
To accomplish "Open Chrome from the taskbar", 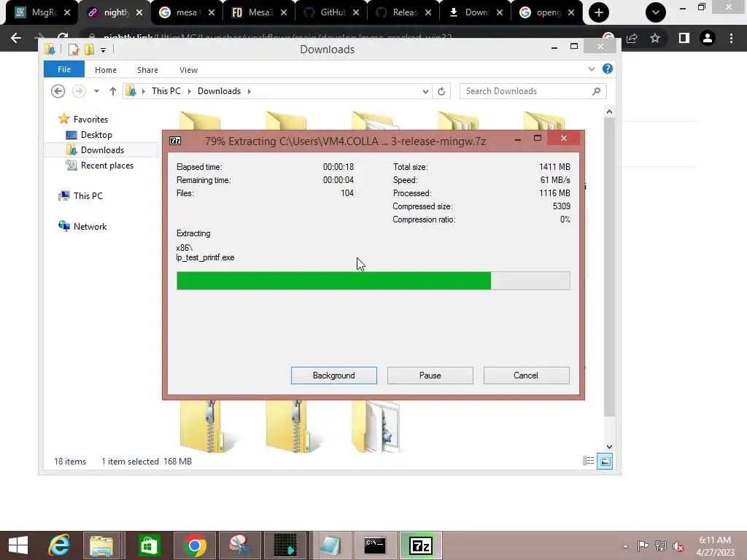I will tap(194, 545).
